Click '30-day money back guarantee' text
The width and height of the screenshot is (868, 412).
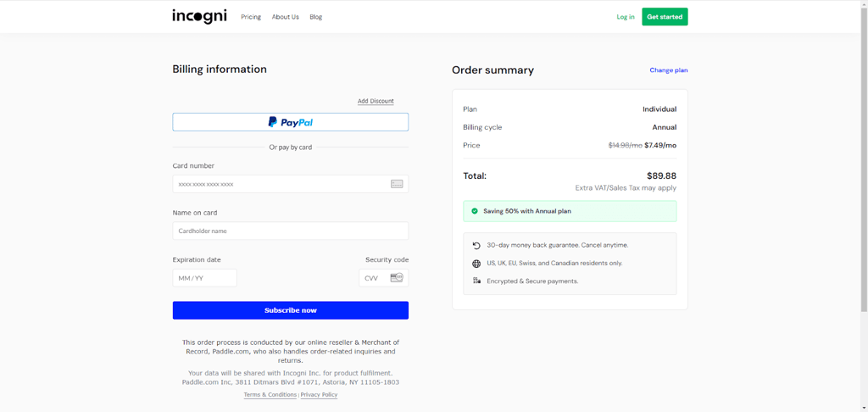(x=558, y=245)
